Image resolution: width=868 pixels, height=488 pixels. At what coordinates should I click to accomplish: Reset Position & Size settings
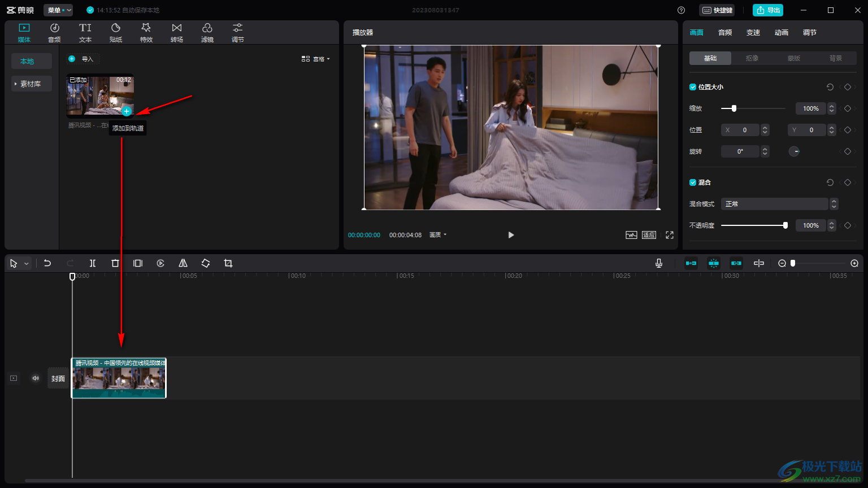point(830,87)
